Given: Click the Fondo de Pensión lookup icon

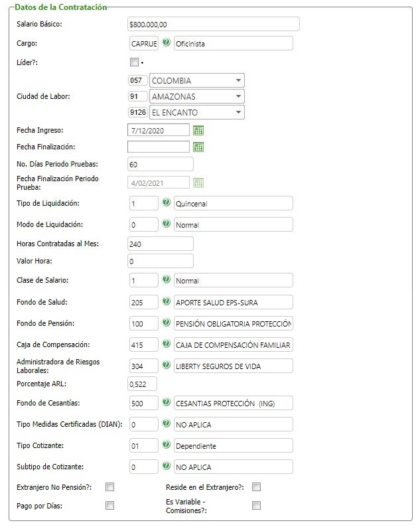Looking at the screenshot, I should tap(167, 323).
